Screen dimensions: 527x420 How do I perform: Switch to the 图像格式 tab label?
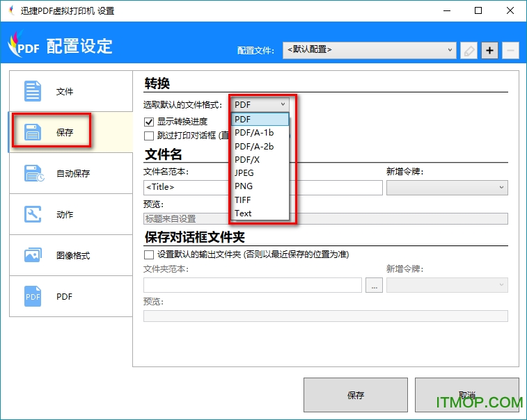click(x=73, y=255)
